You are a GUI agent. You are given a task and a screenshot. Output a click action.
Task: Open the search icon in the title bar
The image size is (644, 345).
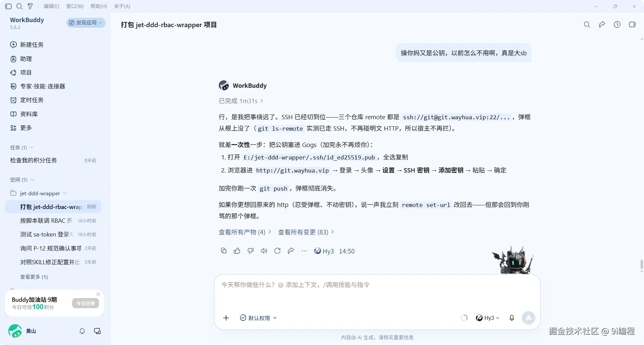tap(19, 6)
